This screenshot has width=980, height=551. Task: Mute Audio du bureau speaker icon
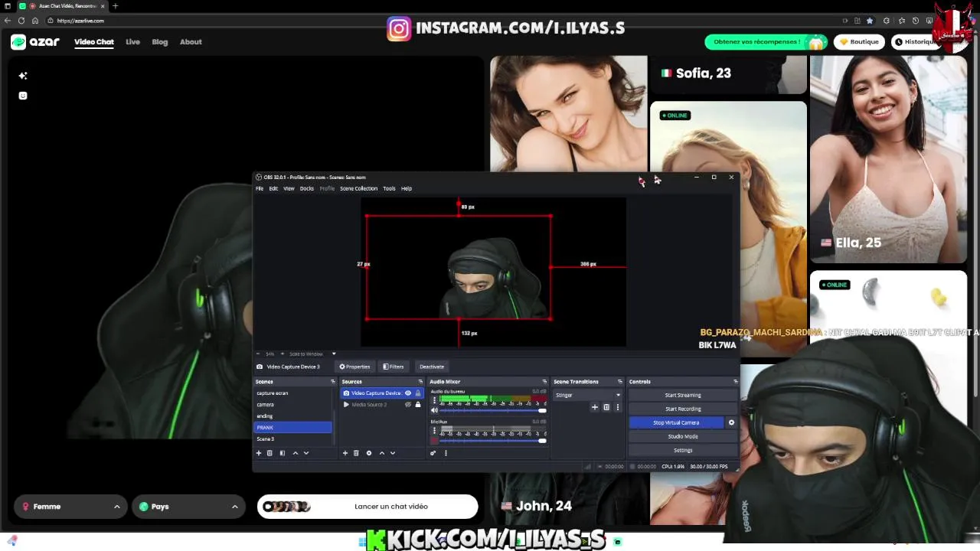[x=434, y=410]
